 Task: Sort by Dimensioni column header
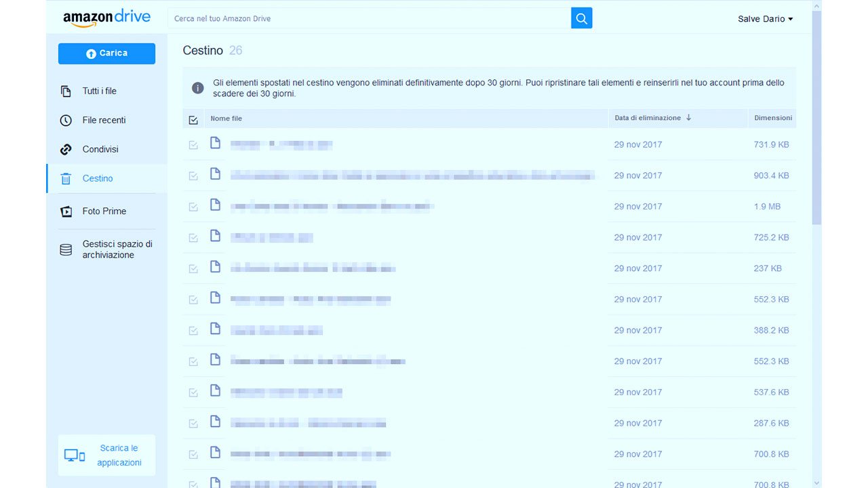[x=772, y=118]
